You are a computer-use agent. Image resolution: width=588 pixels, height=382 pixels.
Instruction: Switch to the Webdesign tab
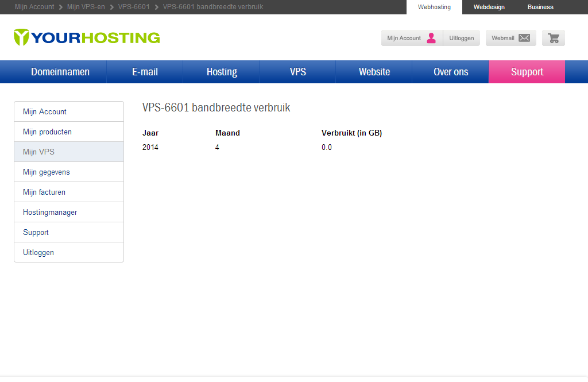[x=489, y=7]
